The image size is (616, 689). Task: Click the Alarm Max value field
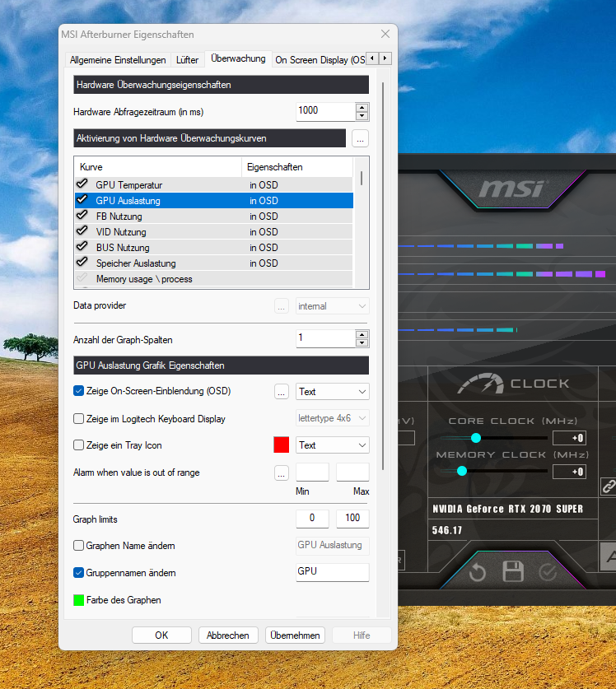tap(352, 473)
